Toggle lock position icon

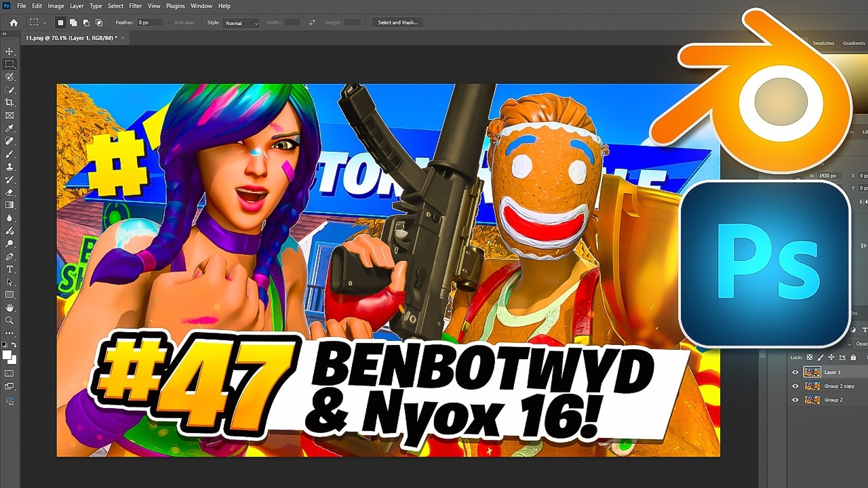[831, 357]
